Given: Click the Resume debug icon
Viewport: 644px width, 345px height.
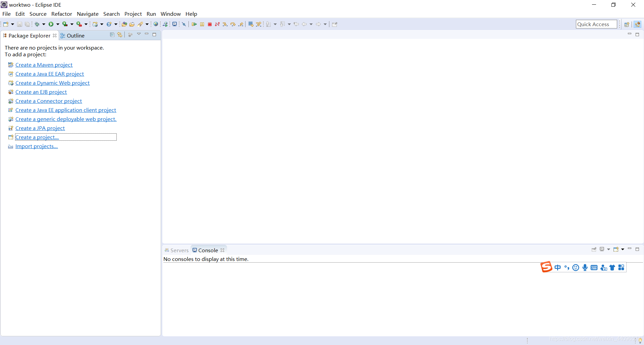Looking at the screenshot, I should 194,24.
